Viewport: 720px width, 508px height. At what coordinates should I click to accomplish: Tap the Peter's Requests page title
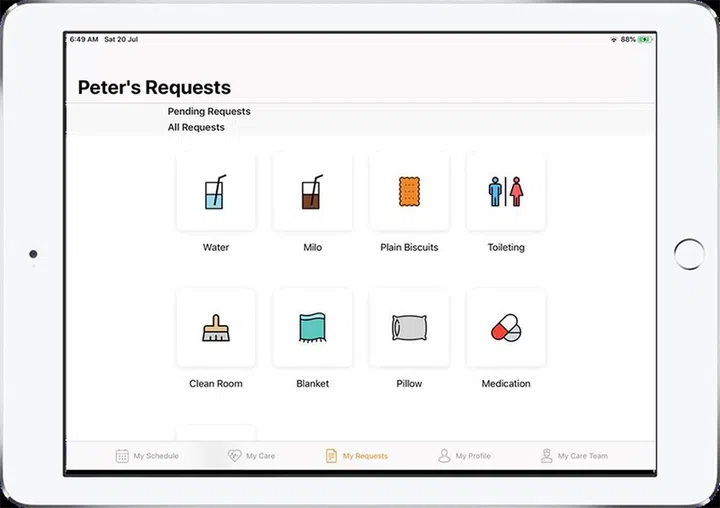[154, 88]
